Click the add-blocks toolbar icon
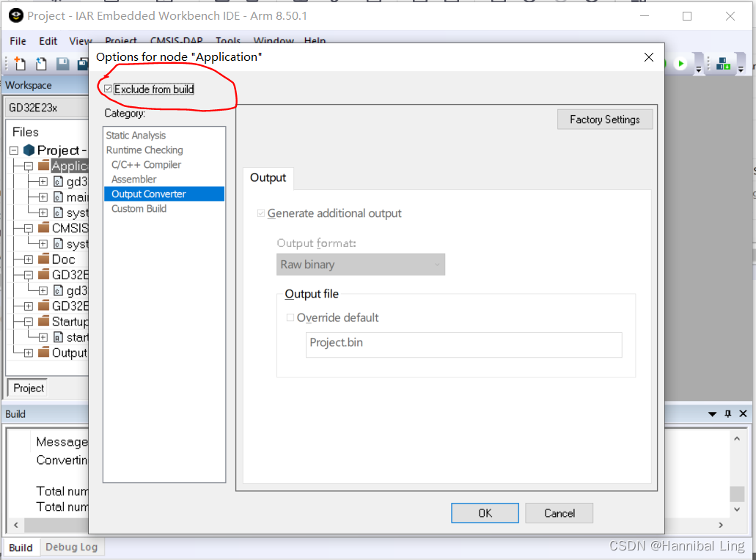The width and height of the screenshot is (756, 560). [x=723, y=63]
